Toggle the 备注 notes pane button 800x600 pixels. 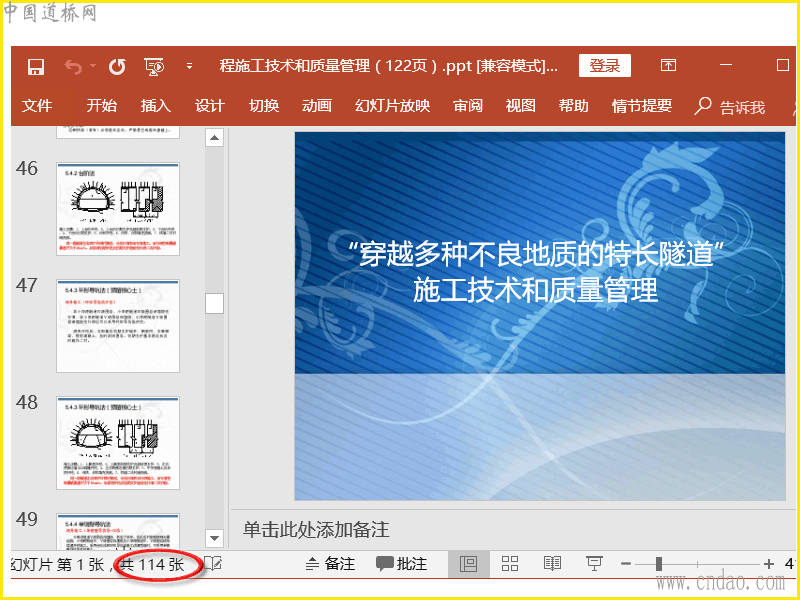coord(330,564)
